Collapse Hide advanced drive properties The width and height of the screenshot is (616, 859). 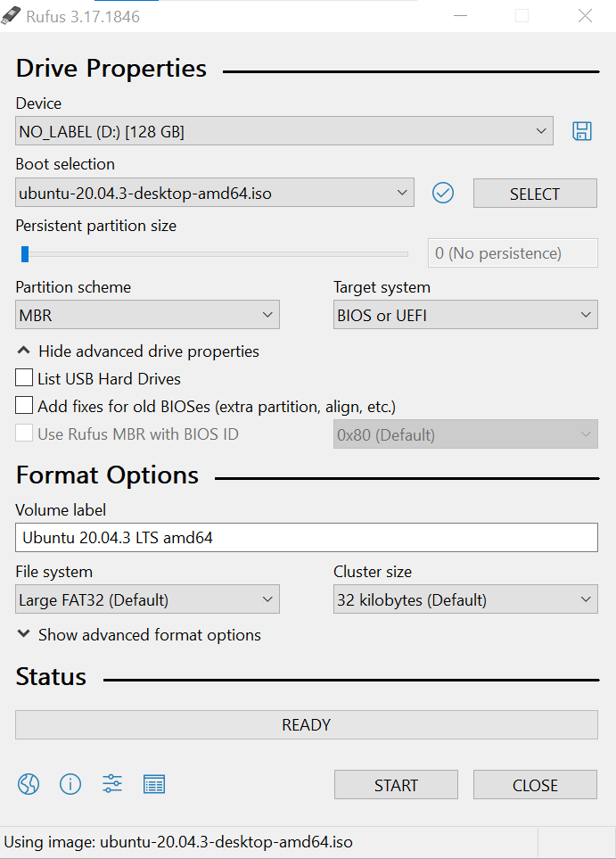pos(138,351)
